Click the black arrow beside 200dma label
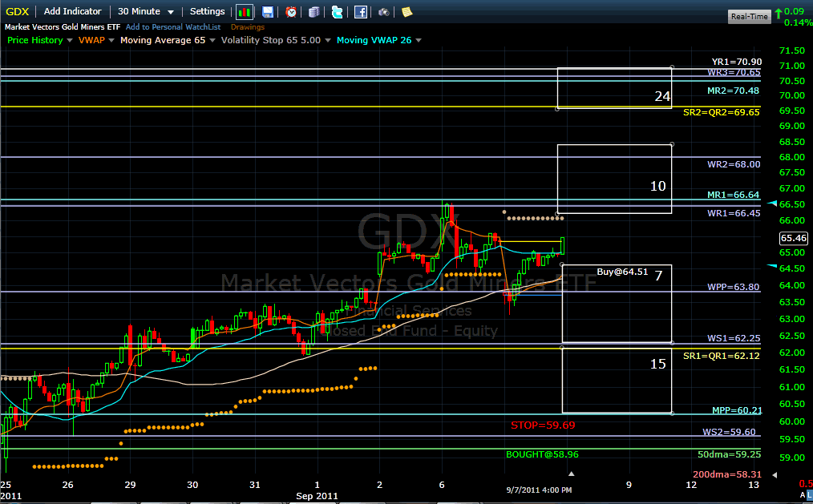The width and height of the screenshot is (813, 504). click(775, 474)
